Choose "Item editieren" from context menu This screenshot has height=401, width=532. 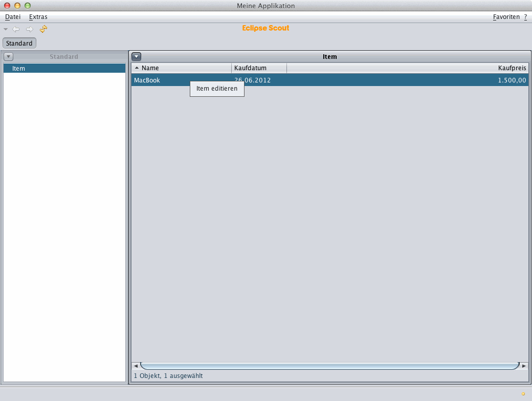click(217, 89)
